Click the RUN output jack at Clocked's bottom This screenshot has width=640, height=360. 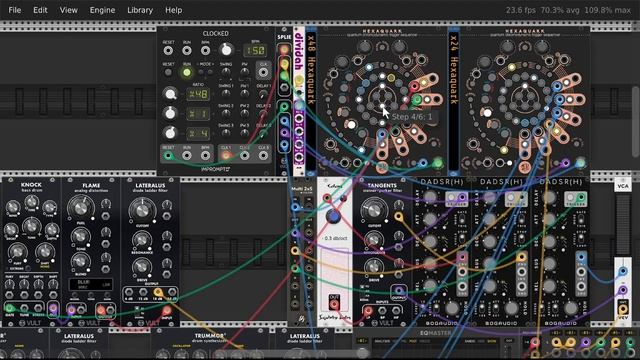(x=187, y=156)
